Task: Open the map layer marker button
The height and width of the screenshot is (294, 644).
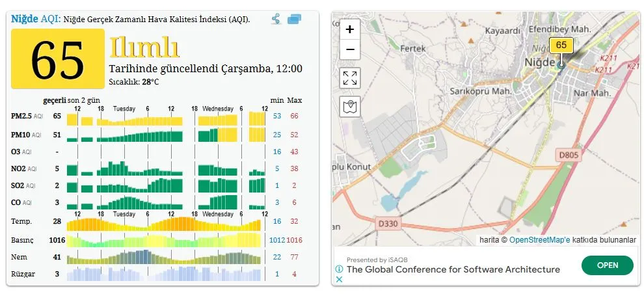Action: click(350, 106)
